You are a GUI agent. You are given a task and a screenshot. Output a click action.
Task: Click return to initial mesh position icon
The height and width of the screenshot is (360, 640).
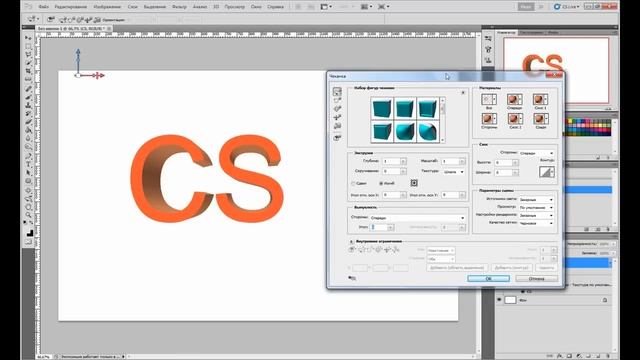click(337, 138)
